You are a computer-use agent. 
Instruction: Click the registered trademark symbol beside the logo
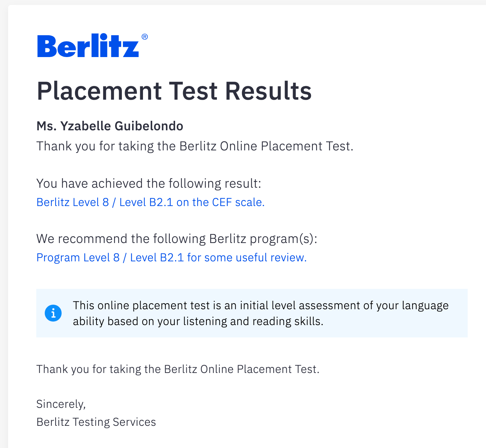[144, 37]
